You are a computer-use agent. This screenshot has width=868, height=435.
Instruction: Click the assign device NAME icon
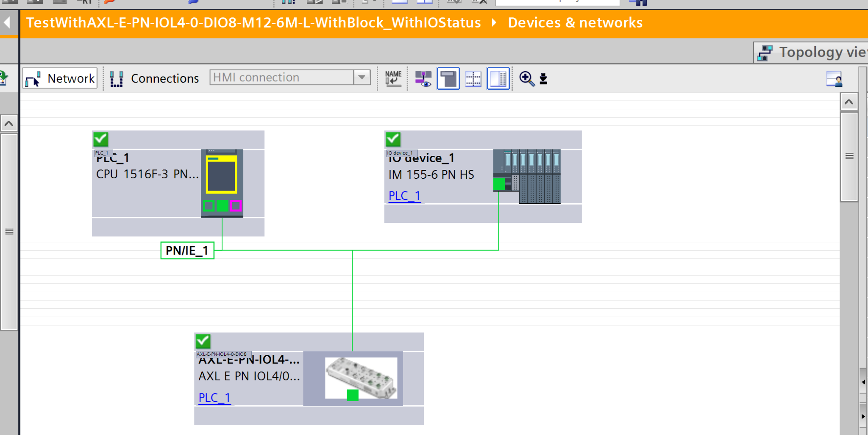tap(393, 79)
